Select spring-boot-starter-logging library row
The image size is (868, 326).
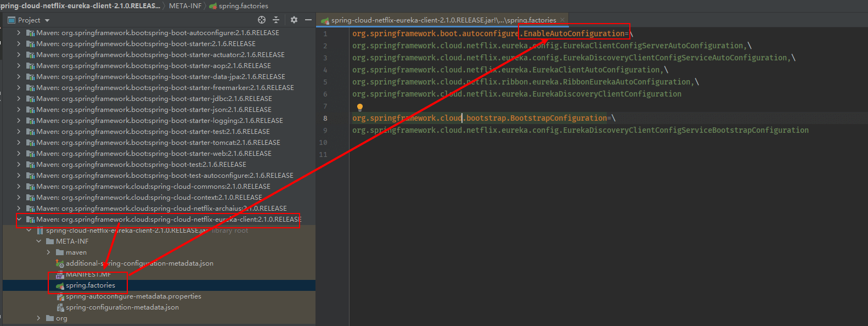click(160, 120)
